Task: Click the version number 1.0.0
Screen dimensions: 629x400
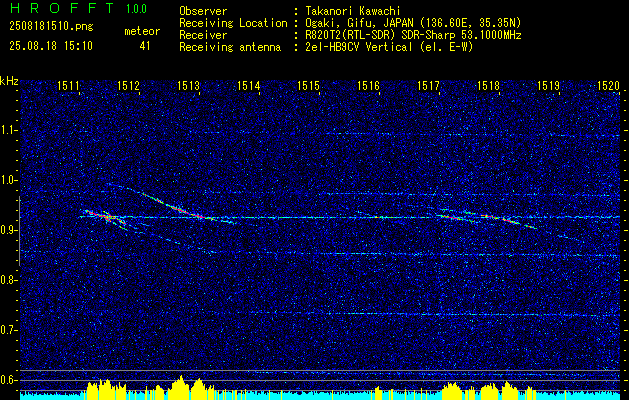Action: point(136,9)
